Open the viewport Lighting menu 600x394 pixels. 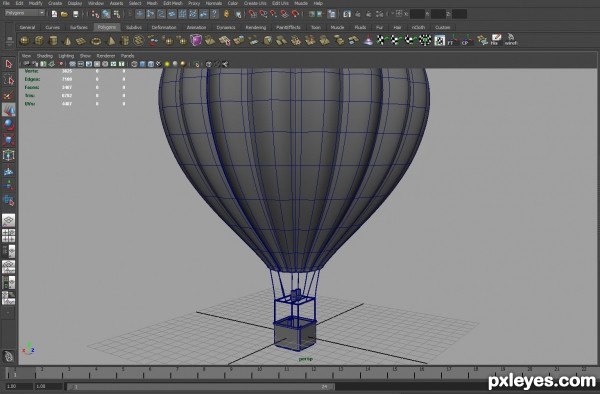[x=66, y=56]
